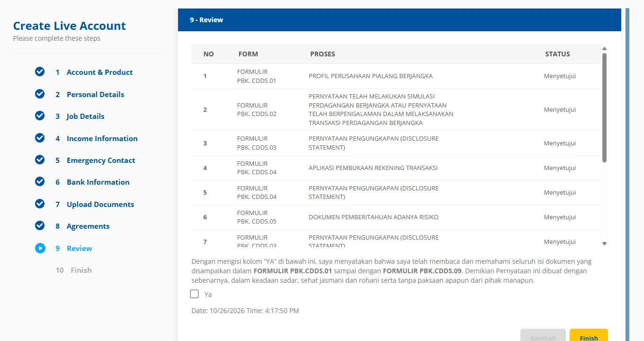
Task: Go to the Account & Product step
Action: click(x=99, y=72)
